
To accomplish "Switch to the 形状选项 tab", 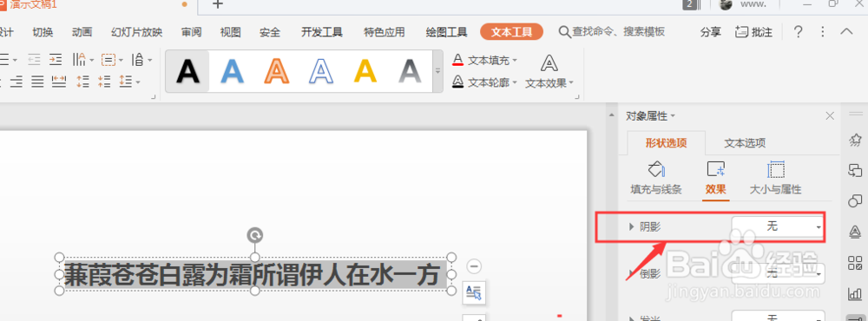I will (x=667, y=143).
